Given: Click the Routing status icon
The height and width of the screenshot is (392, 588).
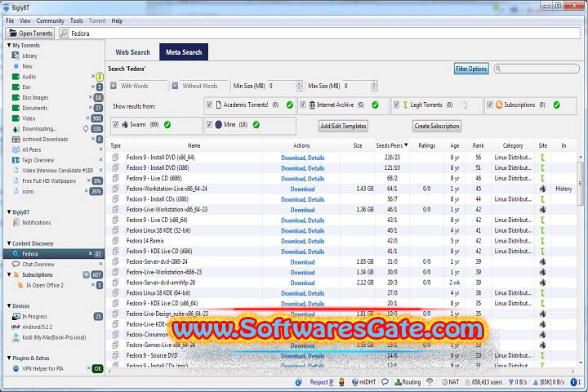Looking at the screenshot, I should [399, 382].
